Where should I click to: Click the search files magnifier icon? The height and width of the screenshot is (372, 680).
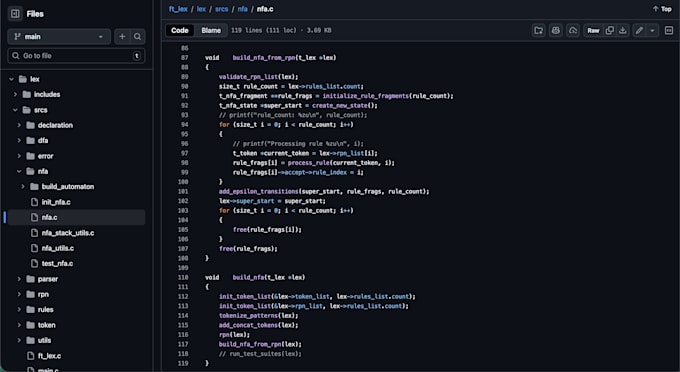tap(137, 37)
